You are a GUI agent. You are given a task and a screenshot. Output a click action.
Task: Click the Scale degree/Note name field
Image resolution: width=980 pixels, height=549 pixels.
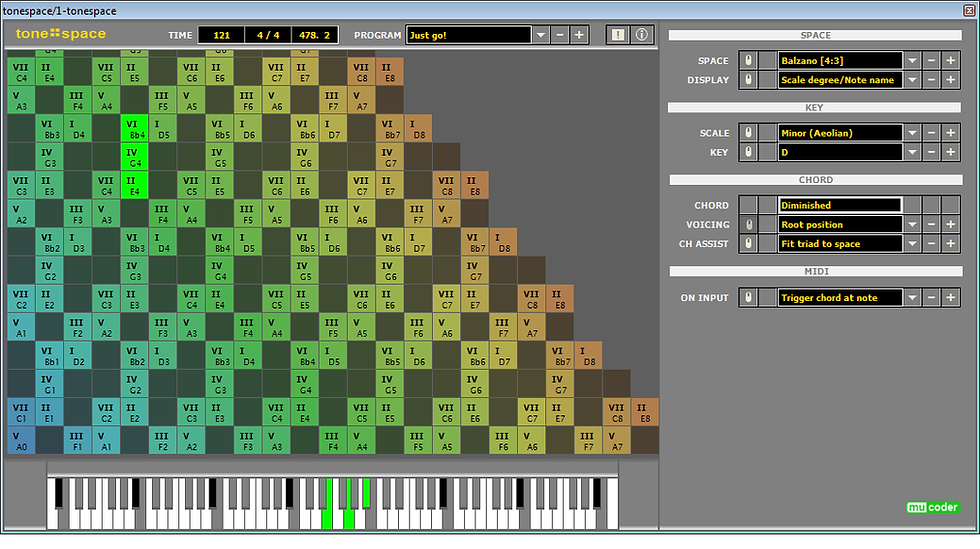840,80
